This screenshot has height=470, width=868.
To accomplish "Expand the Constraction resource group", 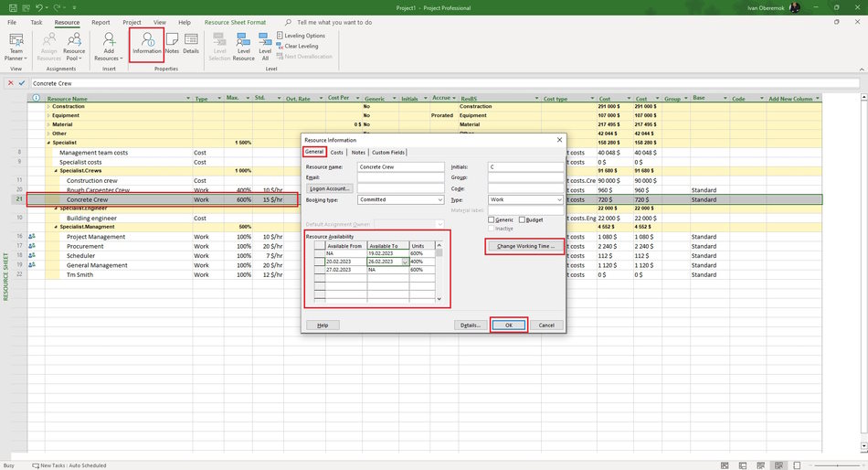I will pos(48,106).
